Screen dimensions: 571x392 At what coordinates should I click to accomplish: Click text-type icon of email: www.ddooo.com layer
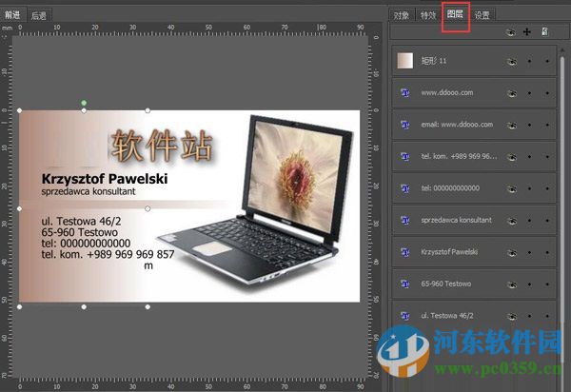[405, 125]
